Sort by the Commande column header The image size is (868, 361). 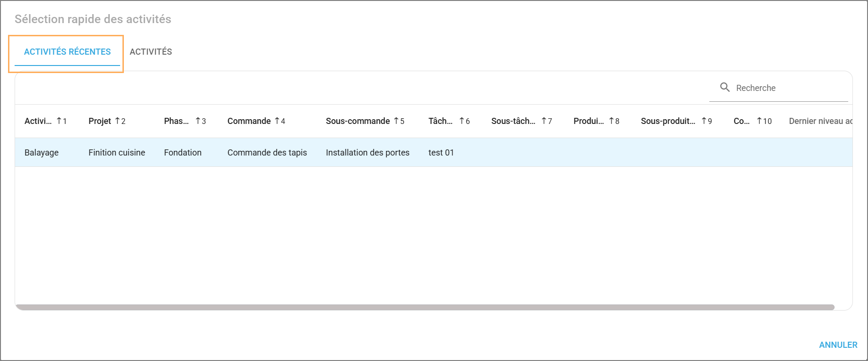249,121
